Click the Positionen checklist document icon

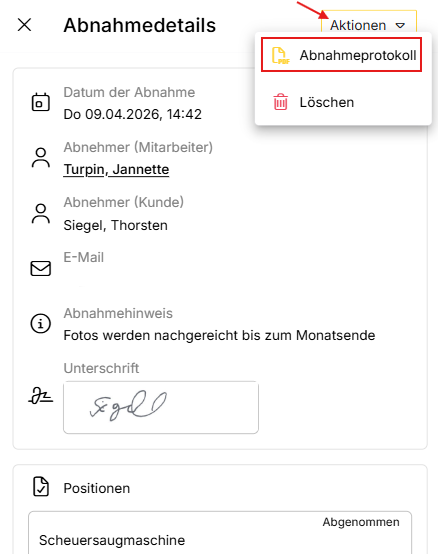point(41,487)
